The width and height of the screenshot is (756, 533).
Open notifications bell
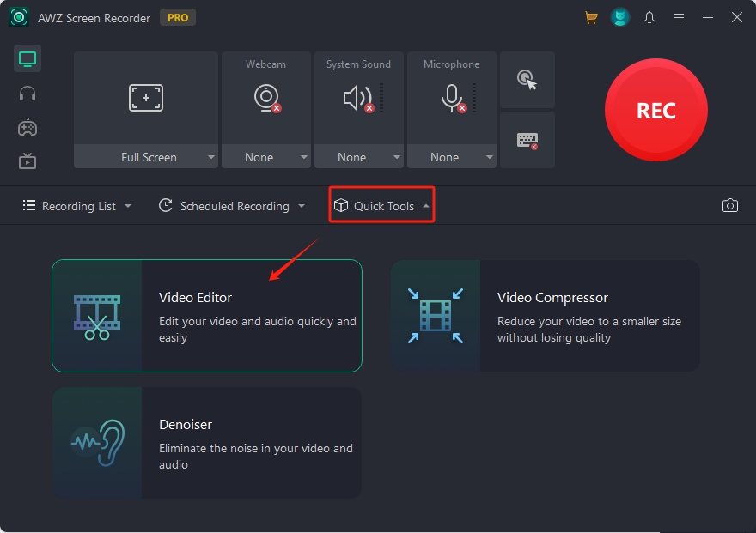pos(649,18)
